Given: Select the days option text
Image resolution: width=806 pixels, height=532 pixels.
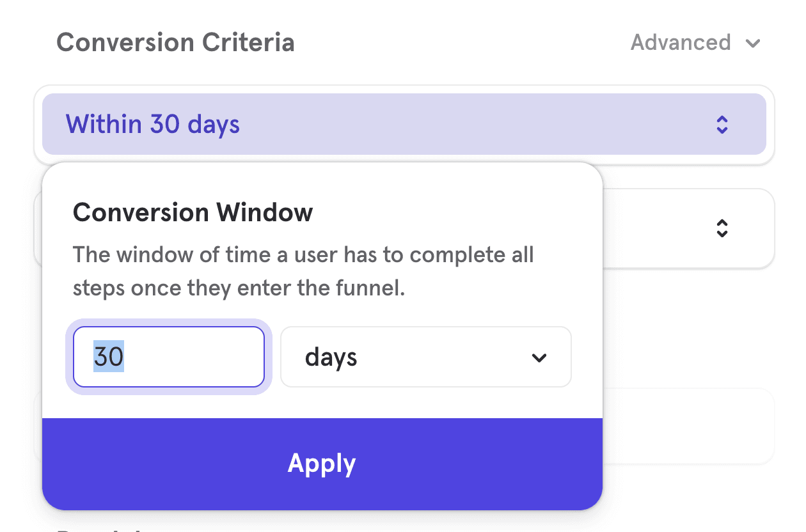Looking at the screenshot, I should coord(331,357).
